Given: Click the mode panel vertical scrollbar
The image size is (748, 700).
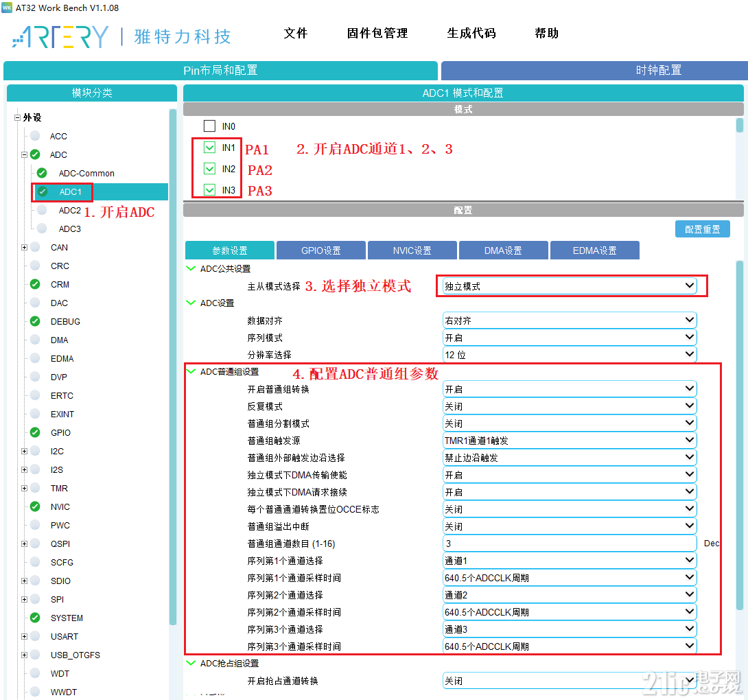Looking at the screenshot, I should pos(739,126).
